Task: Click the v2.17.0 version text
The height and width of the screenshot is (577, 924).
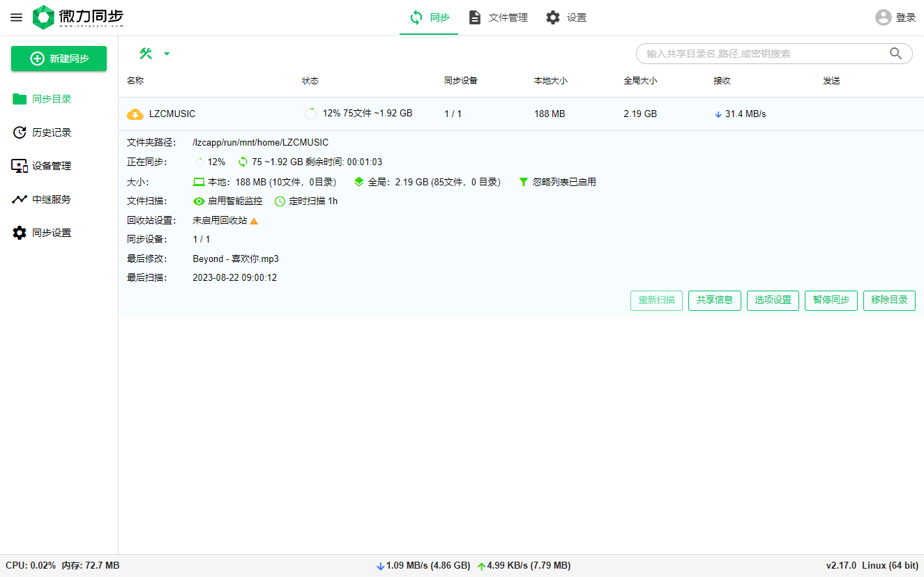Action: coord(841,566)
